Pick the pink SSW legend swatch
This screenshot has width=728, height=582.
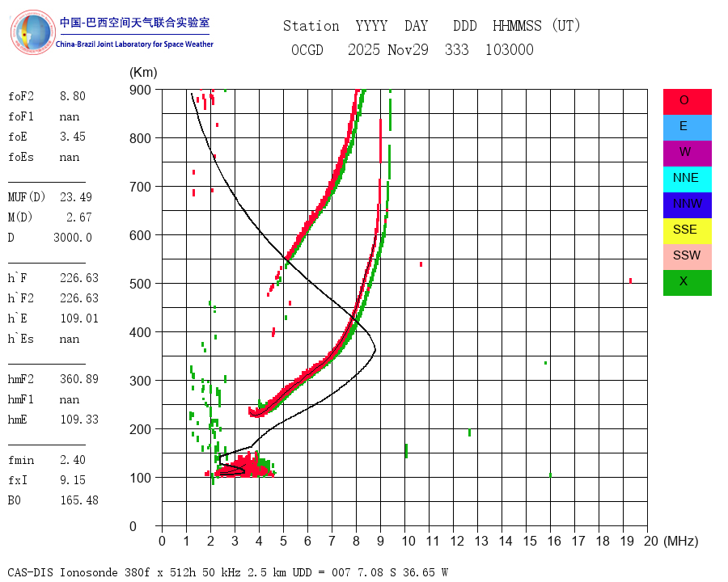687,257
